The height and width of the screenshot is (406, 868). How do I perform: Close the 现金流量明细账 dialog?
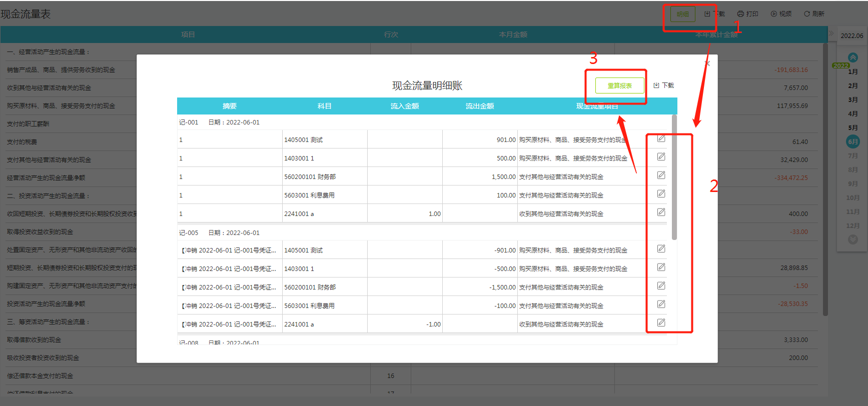click(x=707, y=63)
